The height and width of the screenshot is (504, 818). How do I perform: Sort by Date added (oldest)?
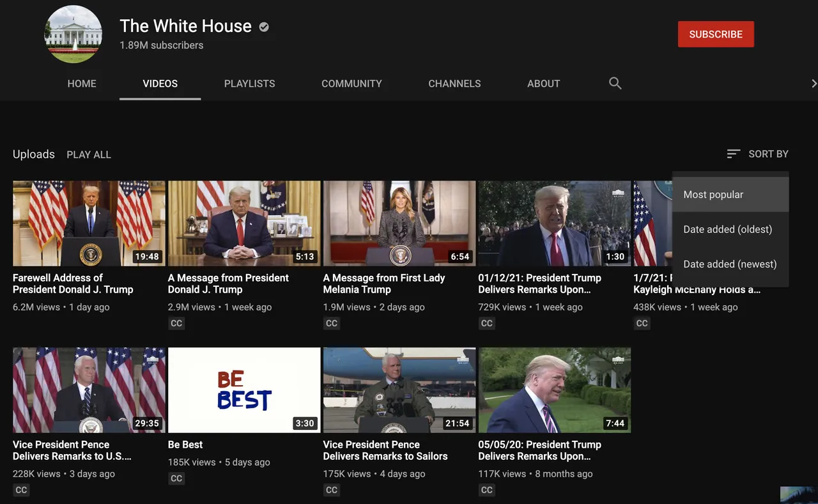[730, 229]
